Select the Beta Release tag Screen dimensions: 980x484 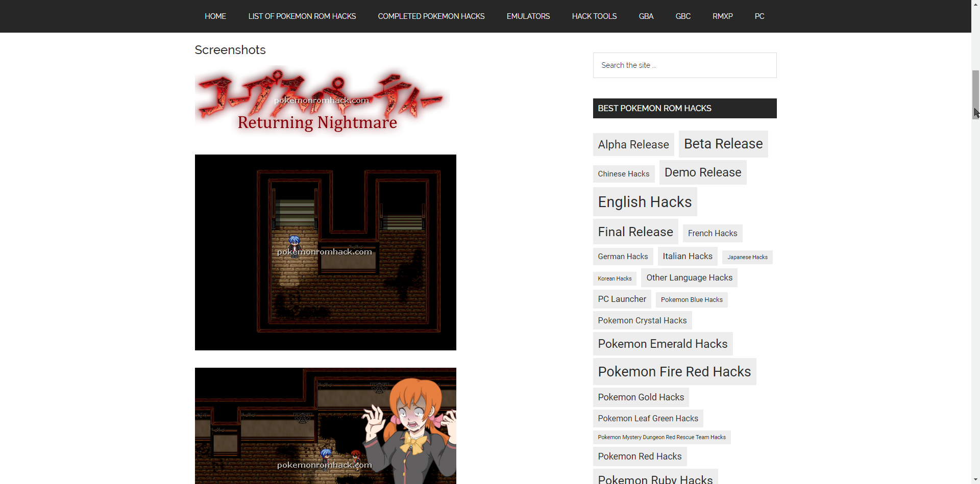[x=723, y=144]
